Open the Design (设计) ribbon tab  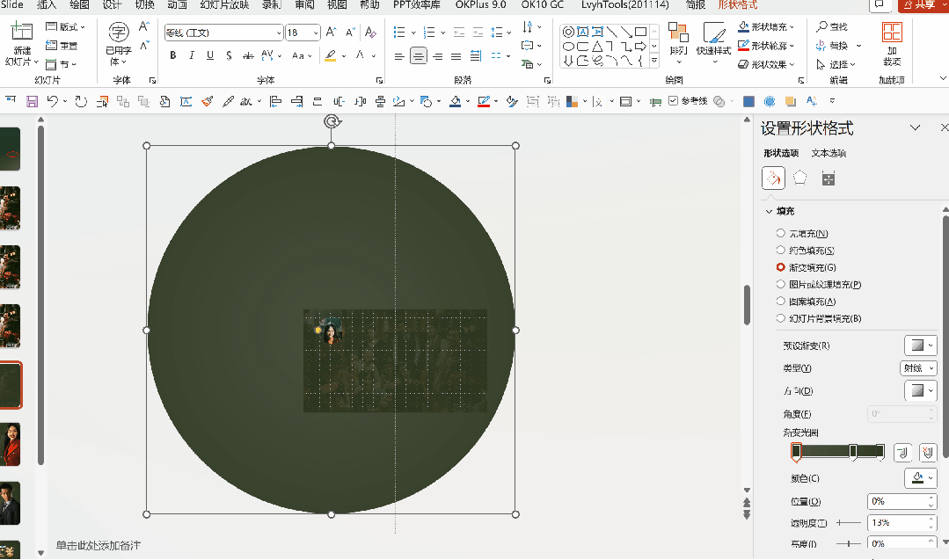coord(112,5)
